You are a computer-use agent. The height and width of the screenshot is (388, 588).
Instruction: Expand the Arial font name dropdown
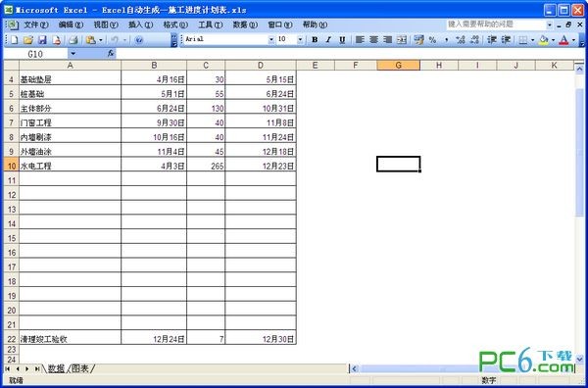(271, 39)
